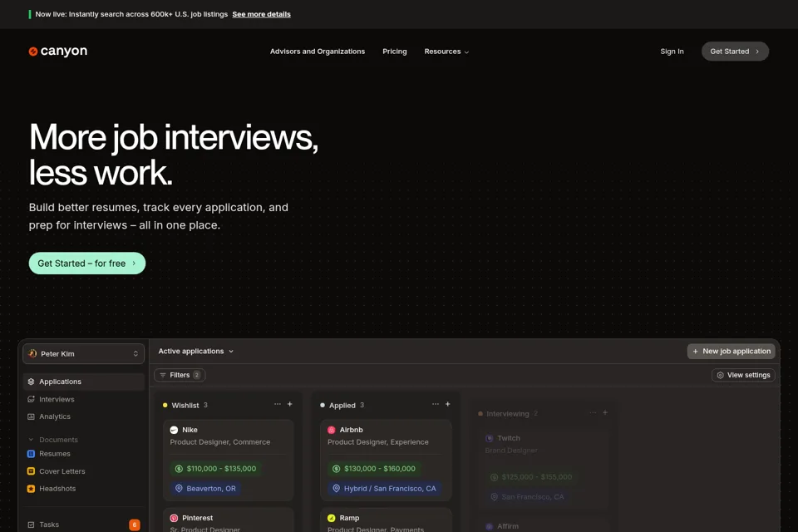Click the Hybrid / San Francisco location pin
This screenshot has height=532, width=798.
pyautogui.click(x=336, y=488)
